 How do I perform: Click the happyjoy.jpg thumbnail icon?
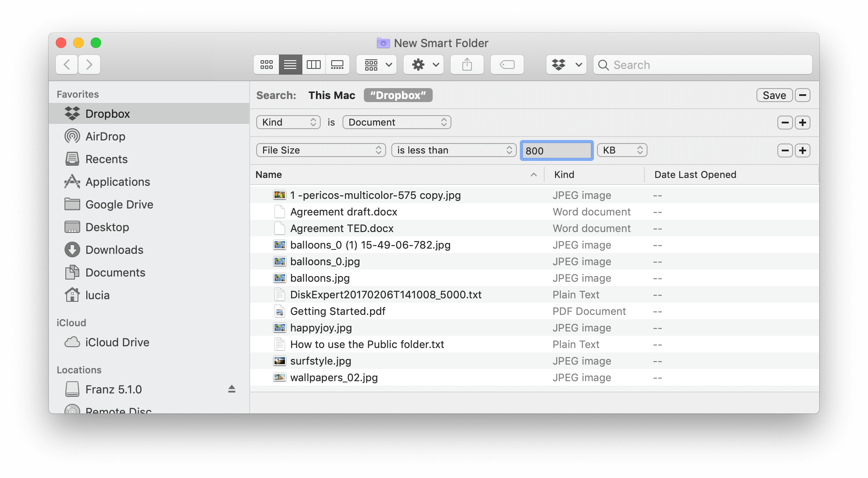tap(279, 328)
